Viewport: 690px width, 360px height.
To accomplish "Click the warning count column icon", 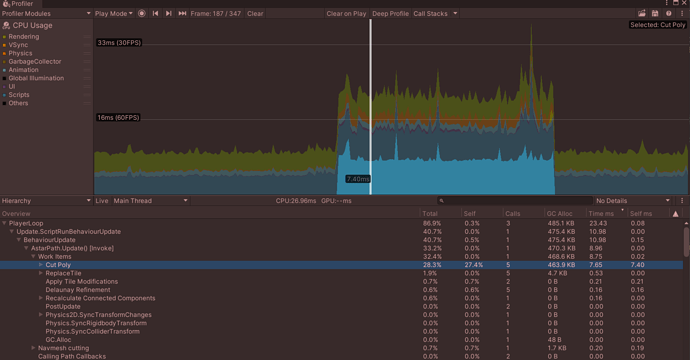I will tap(675, 214).
